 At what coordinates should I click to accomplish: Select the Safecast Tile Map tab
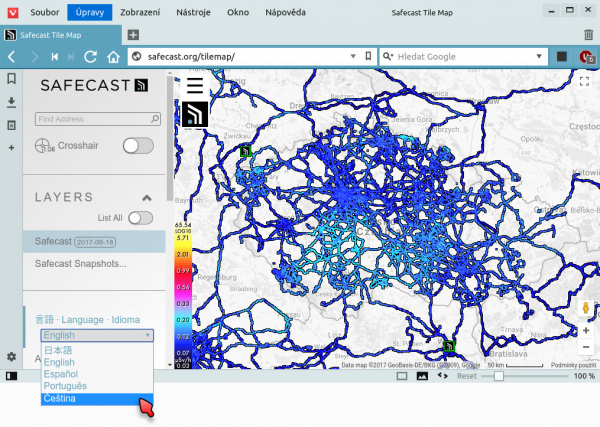click(x=61, y=35)
